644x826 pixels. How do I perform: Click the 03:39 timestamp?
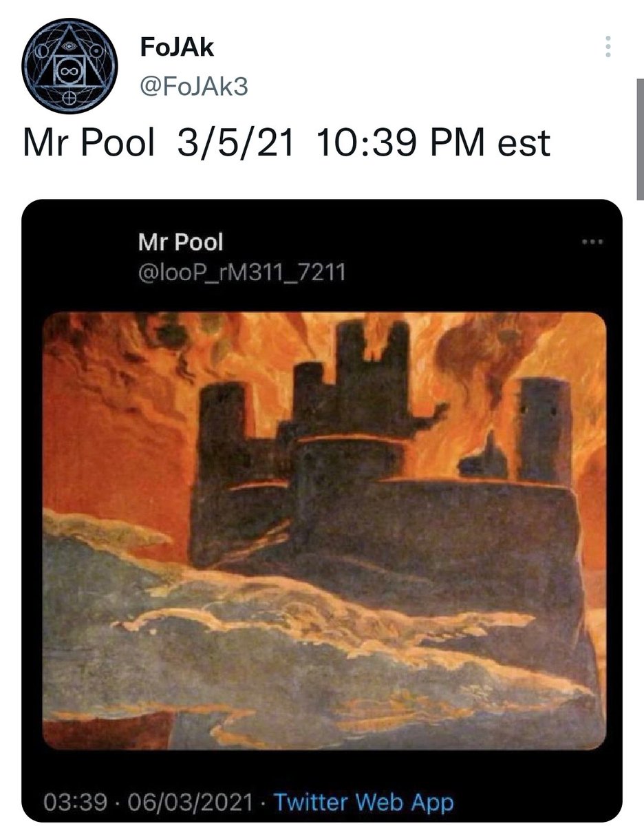66,803
